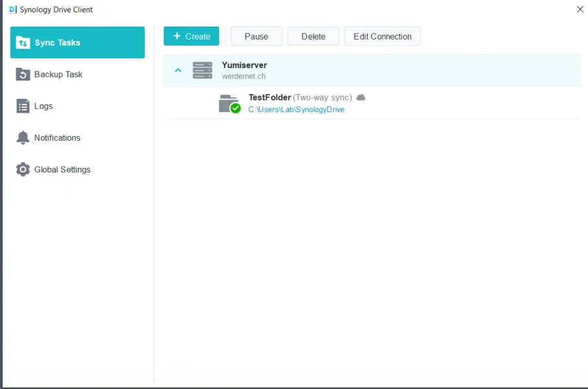Click the Notifications bell icon
This screenshot has height=389, width=588.
click(x=23, y=137)
